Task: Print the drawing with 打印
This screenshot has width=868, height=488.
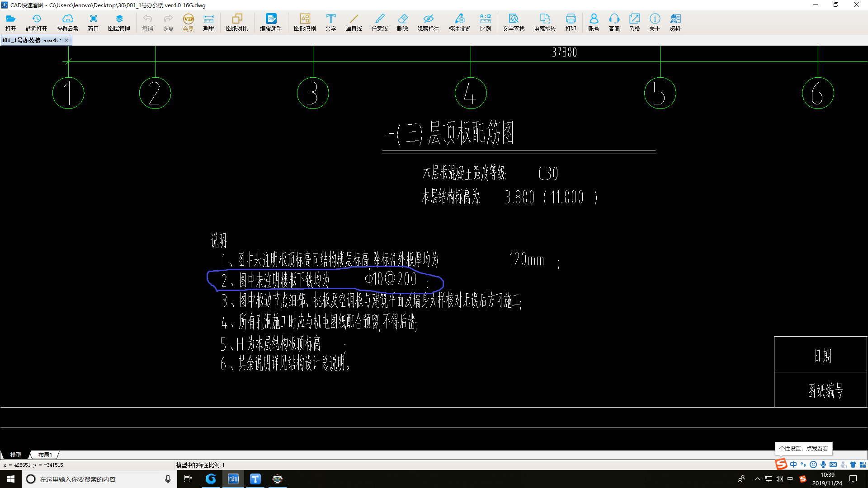Action: click(x=571, y=23)
